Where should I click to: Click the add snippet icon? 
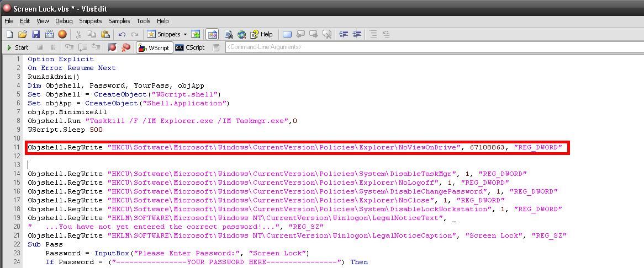[196, 34]
